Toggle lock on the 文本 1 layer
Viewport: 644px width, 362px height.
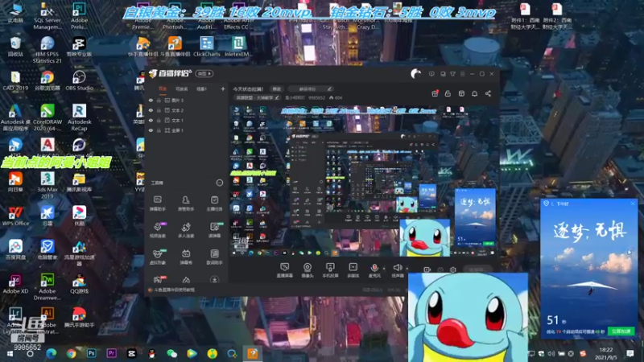[x=159, y=120]
